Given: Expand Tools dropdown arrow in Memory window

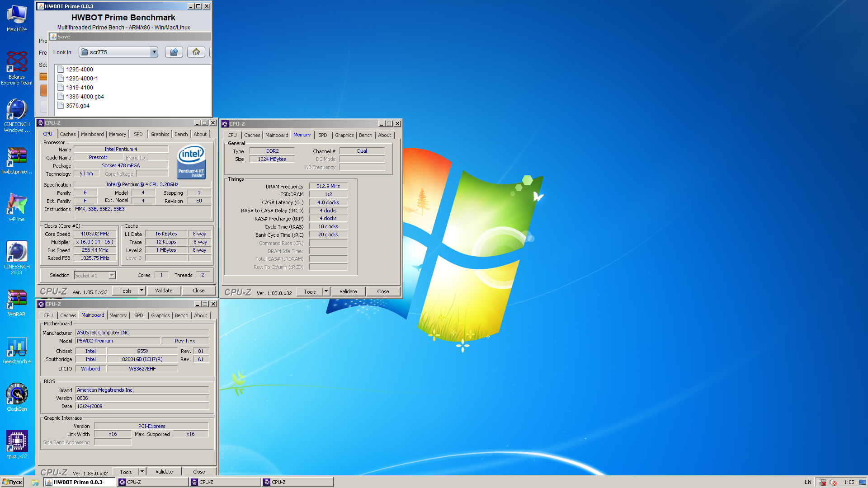Looking at the screenshot, I should (326, 291).
